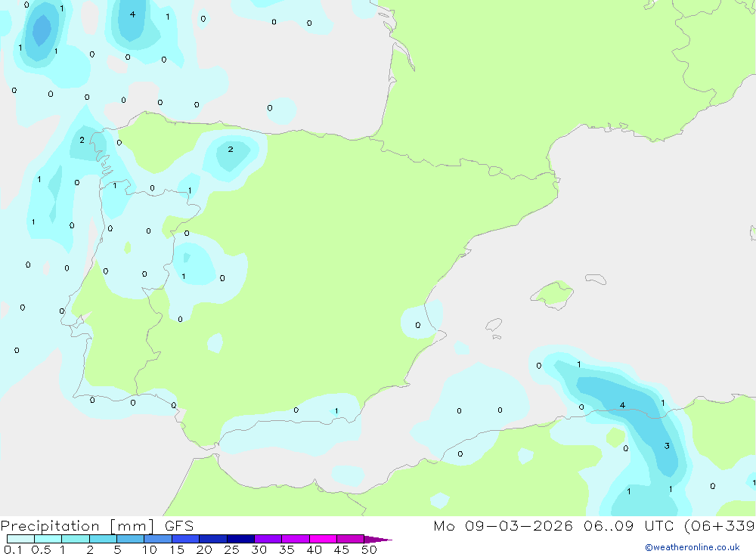Click the '25' legend scale number
The height and width of the screenshot is (554, 756).
(231, 549)
